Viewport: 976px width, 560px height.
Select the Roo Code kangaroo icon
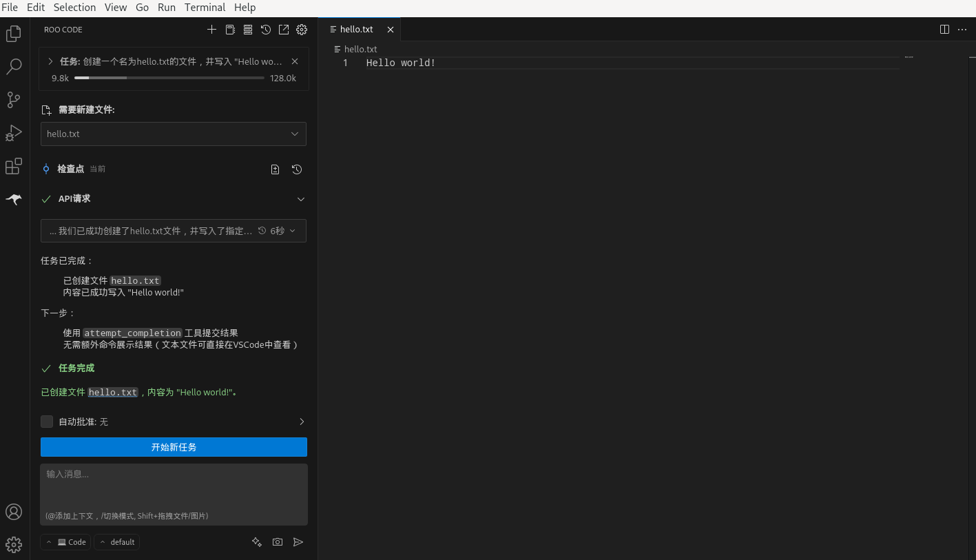click(x=14, y=199)
